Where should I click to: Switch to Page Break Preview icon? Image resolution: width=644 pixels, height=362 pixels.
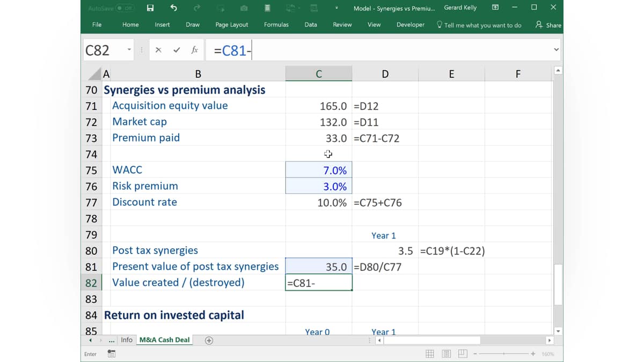[x=463, y=354]
